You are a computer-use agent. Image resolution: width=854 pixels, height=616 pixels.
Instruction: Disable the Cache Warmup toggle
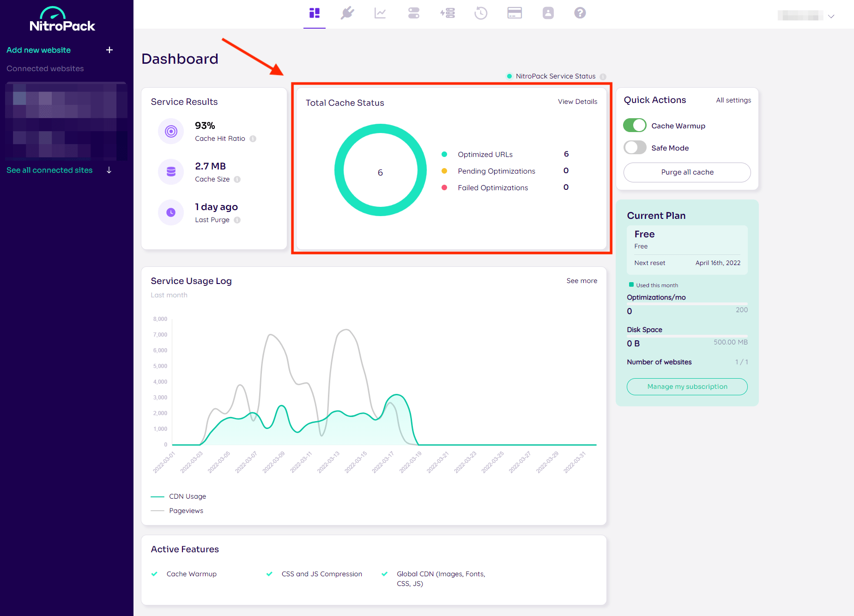tap(635, 125)
